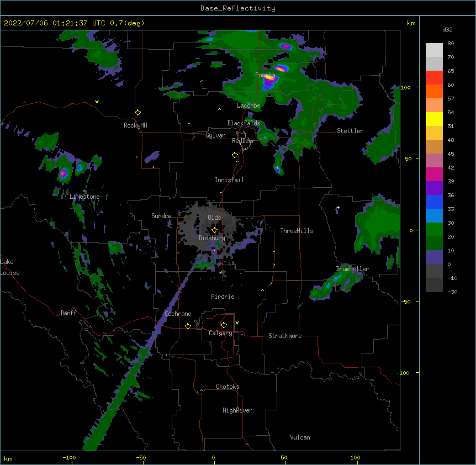Select the gold 51-48 dBZ swatch
Viewport: 476px width, 465px height.
(434, 133)
